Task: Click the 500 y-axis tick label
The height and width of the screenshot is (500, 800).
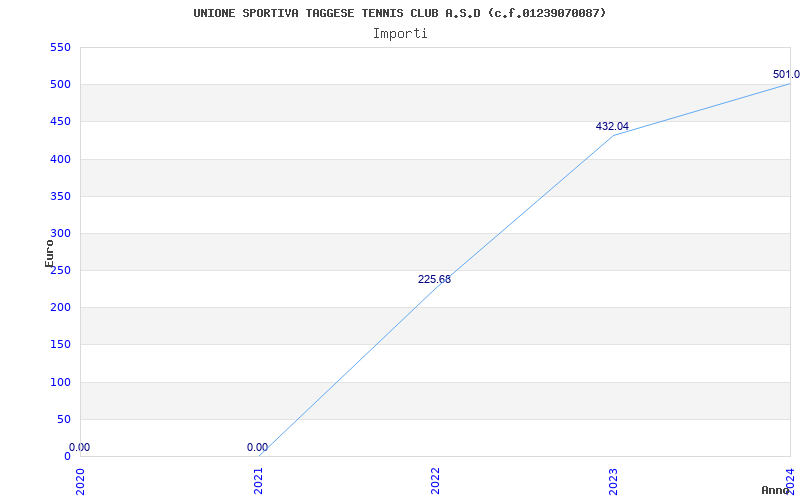Action: [60, 85]
